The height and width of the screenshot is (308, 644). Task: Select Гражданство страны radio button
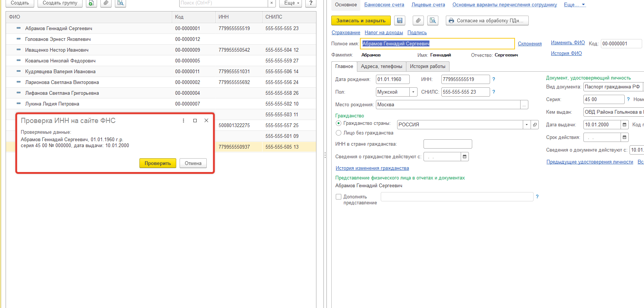pyautogui.click(x=338, y=123)
